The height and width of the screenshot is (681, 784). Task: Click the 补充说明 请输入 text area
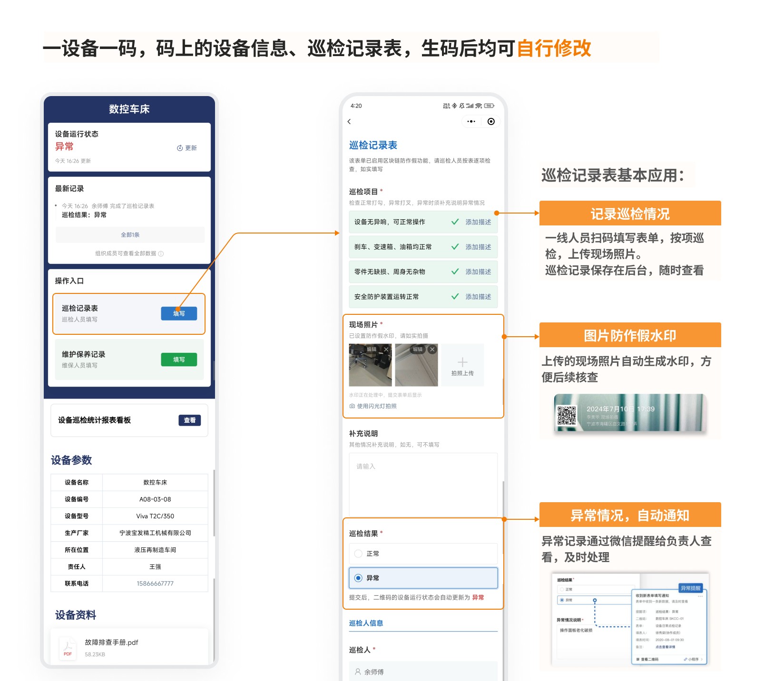(423, 485)
